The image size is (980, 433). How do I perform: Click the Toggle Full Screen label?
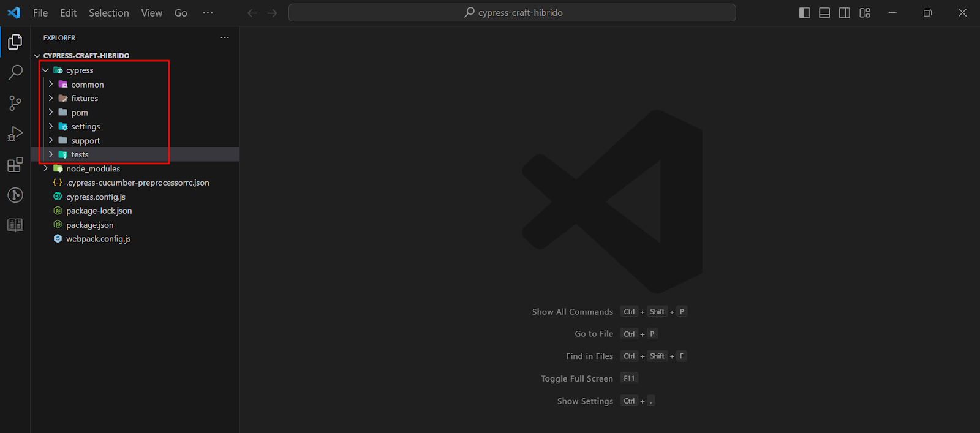[576, 378]
